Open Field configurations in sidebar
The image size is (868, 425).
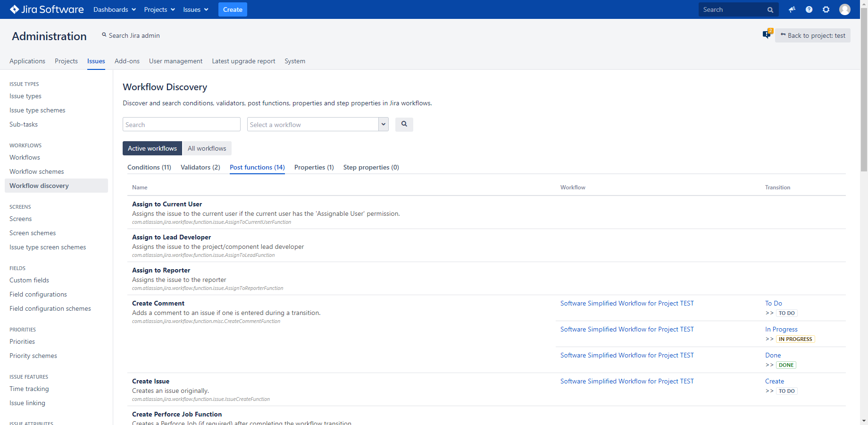pyautogui.click(x=38, y=294)
